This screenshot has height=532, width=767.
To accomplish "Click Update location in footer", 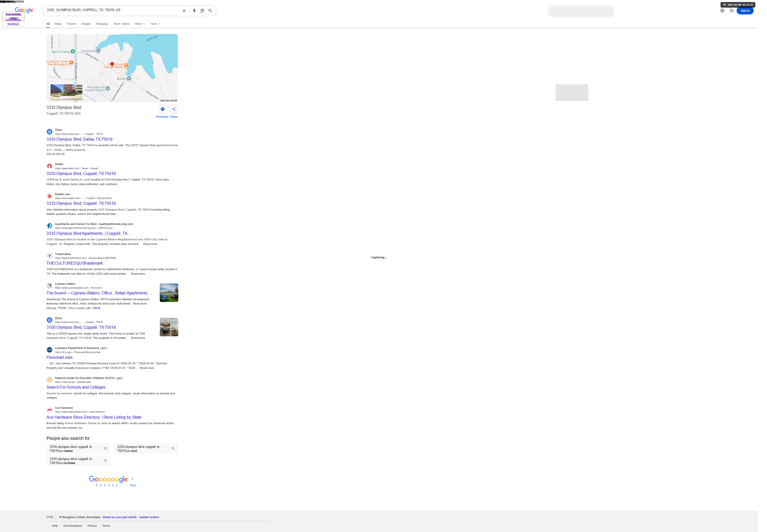I will click(x=149, y=517).
